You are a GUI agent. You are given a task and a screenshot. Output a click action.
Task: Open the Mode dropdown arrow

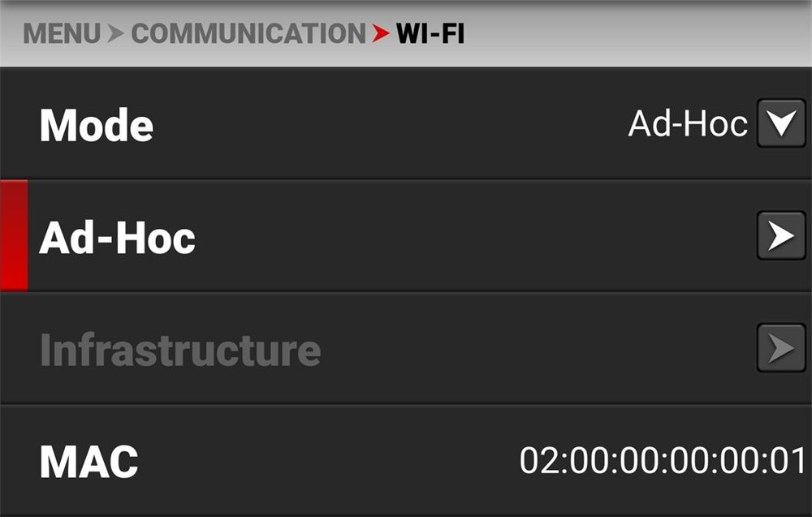[781, 123]
